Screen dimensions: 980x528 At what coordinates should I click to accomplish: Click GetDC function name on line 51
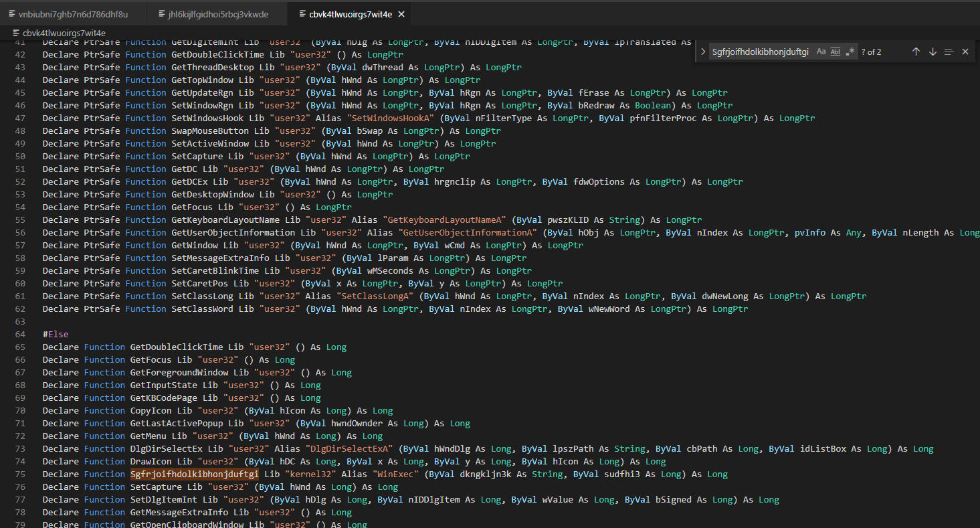pos(185,169)
